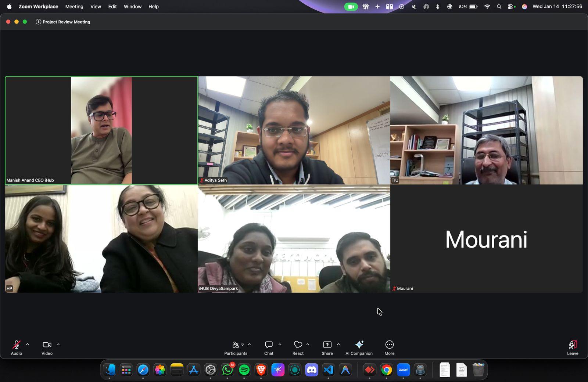Open Finder from the dock
The image size is (588, 382).
[x=110, y=370]
